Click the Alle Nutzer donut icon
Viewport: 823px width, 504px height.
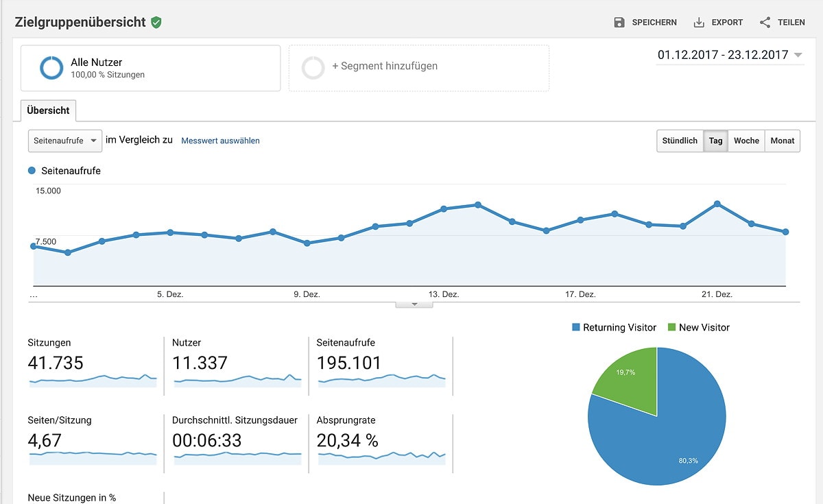coord(51,68)
